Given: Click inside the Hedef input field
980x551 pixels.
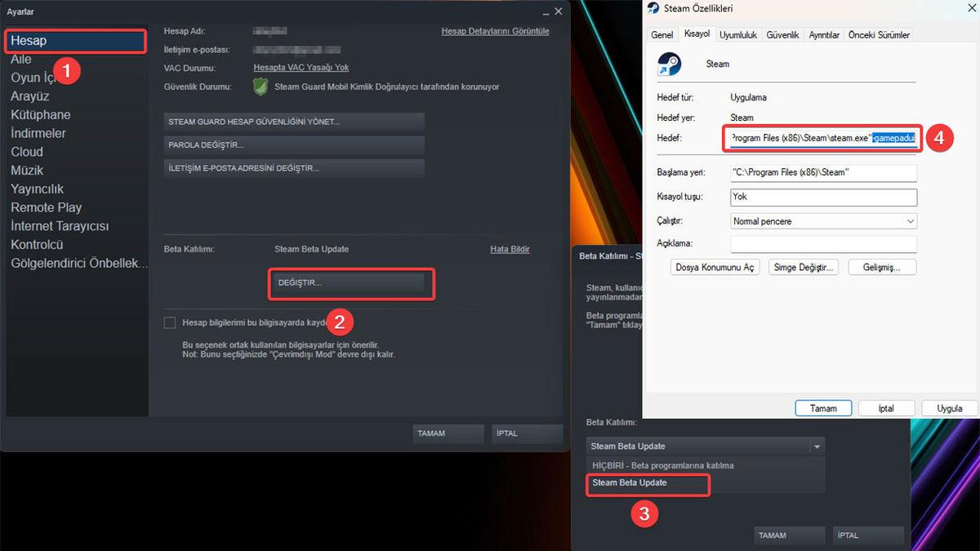Looking at the screenshot, I should [x=822, y=138].
